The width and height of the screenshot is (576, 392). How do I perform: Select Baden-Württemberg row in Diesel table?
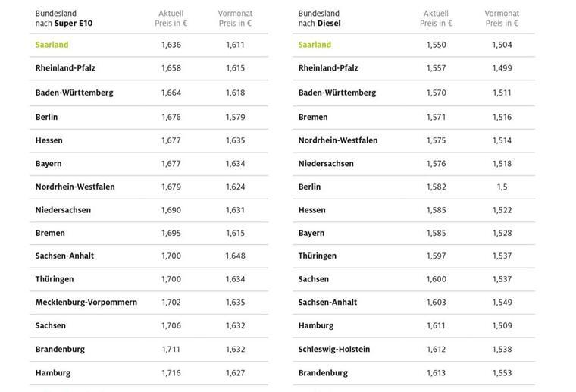click(x=414, y=93)
